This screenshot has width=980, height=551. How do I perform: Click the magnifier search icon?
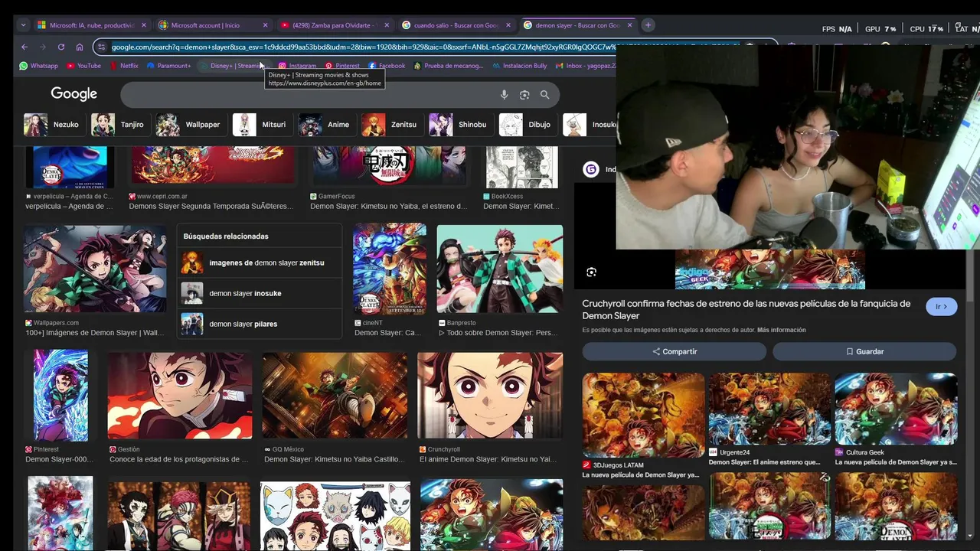click(x=544, y=95)
